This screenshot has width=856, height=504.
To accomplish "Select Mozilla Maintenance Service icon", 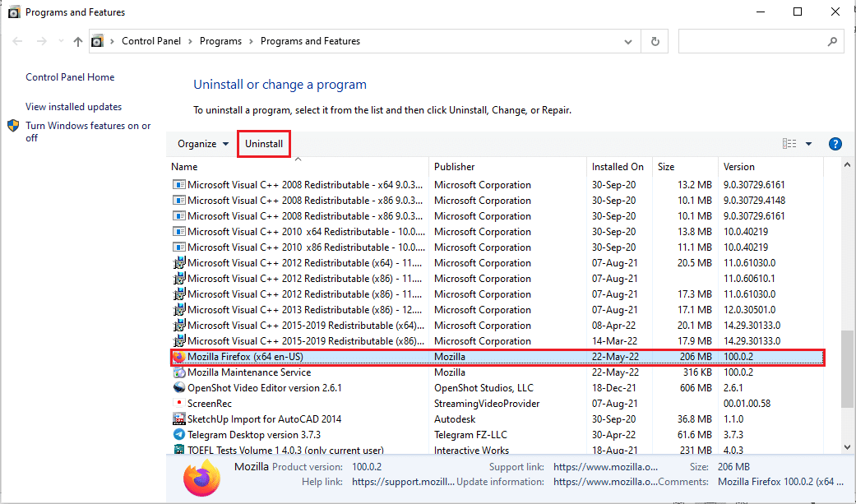I will (178, 372).
